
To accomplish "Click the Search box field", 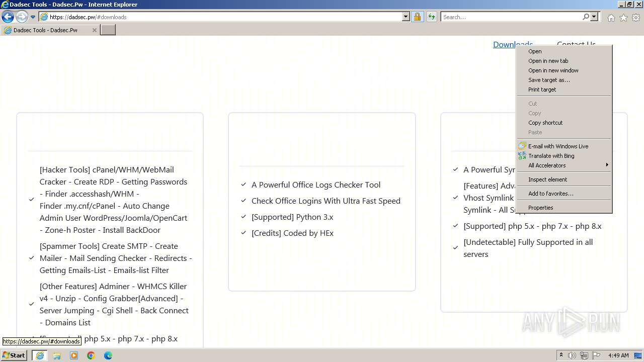I will [512, 17].
